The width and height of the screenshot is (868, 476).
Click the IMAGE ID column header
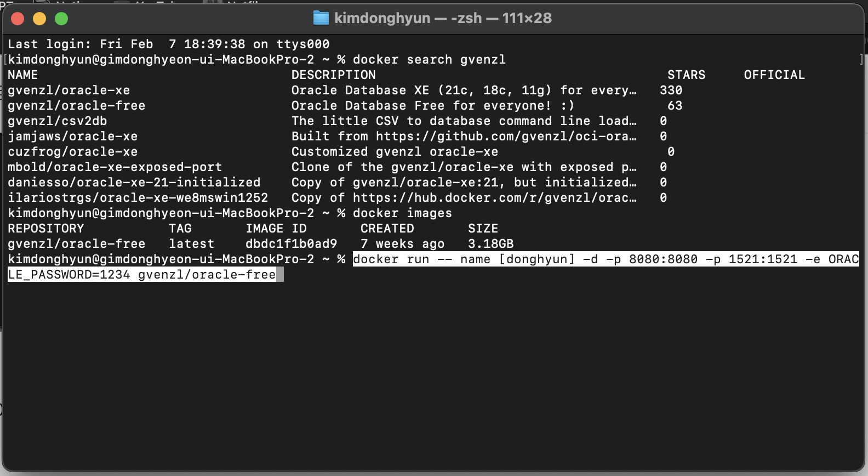pos(276,228)
